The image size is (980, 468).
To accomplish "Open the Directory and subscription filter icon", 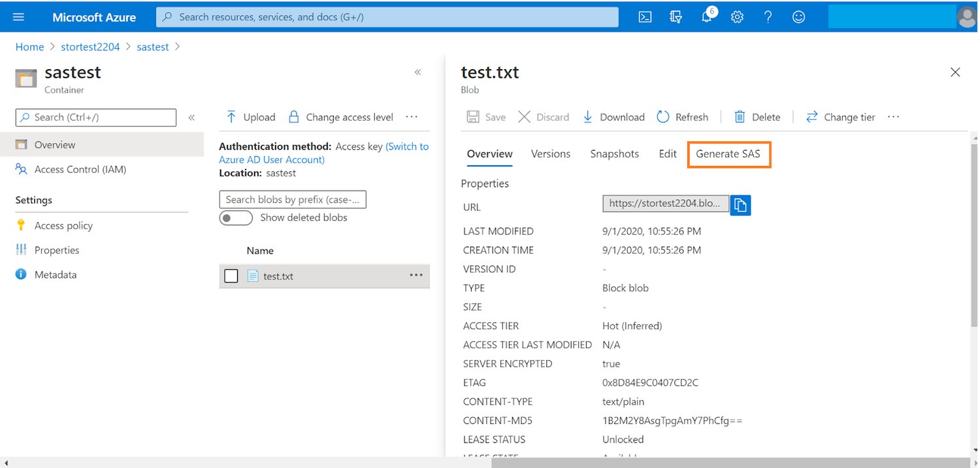I will pyautogui.click(x=676, y=18).
